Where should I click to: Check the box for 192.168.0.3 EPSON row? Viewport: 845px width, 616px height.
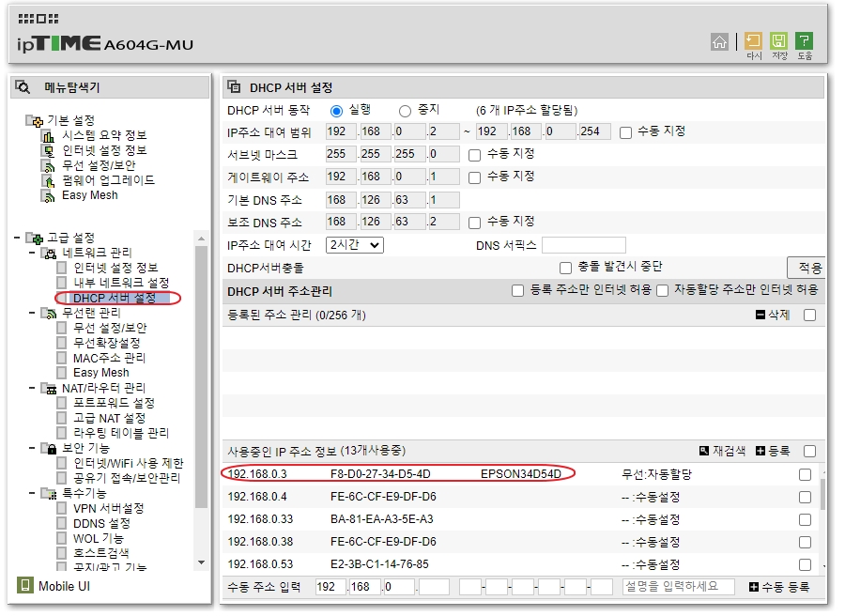[x=805, y=474]
